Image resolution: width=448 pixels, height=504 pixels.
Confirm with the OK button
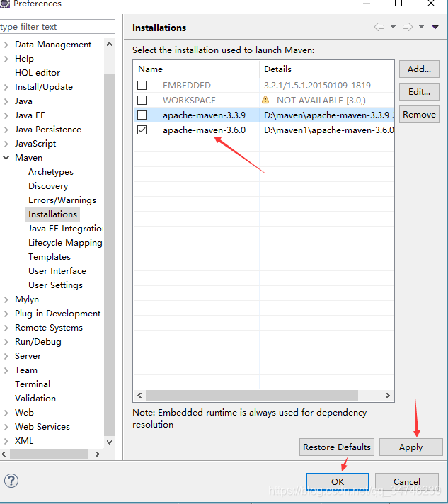tap(338, 481)
